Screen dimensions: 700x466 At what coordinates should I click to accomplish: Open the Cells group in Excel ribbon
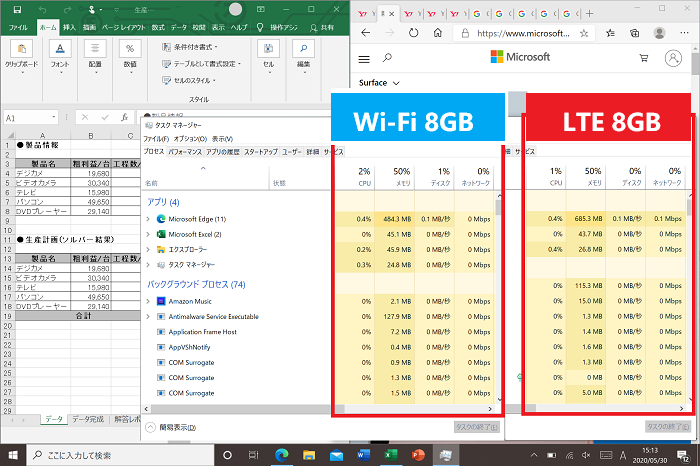click(x=268, y=57)
